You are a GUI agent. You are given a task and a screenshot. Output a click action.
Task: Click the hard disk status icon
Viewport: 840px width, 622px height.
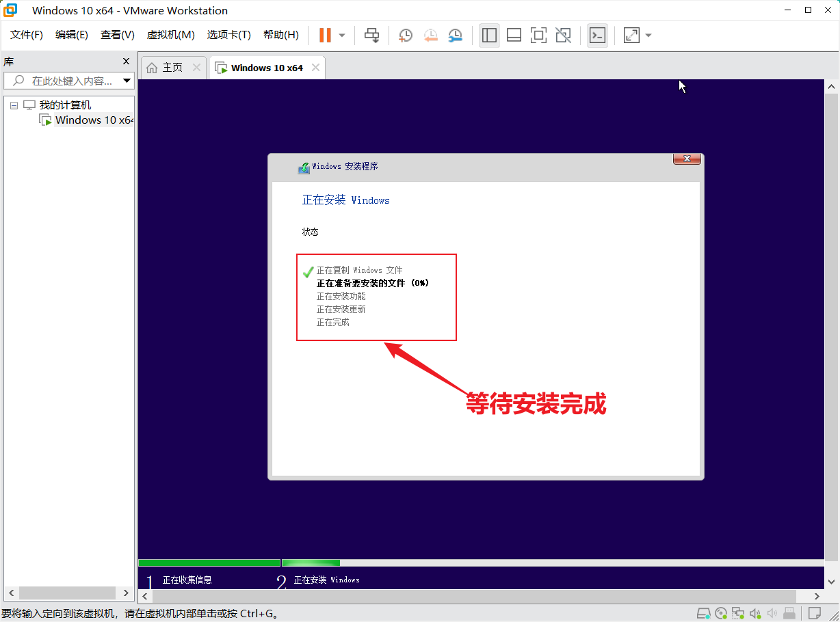click(x=704, y=613)
